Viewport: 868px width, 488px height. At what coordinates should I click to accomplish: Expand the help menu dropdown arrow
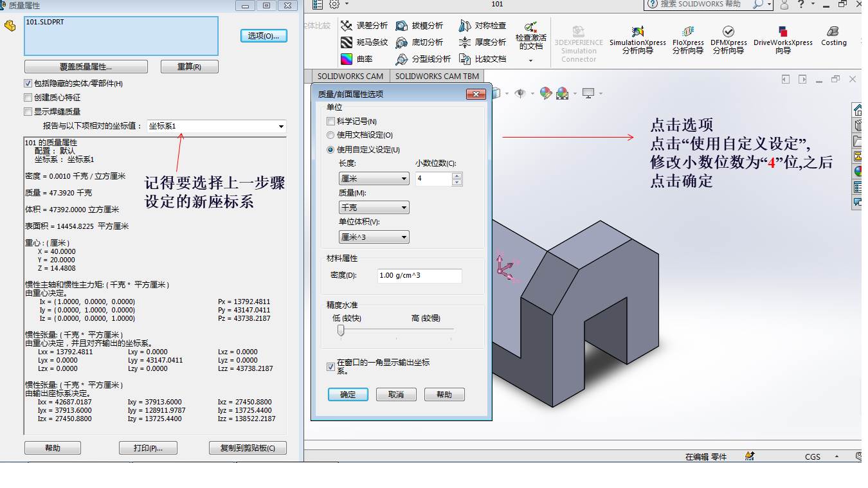click(x=813, y=5)
